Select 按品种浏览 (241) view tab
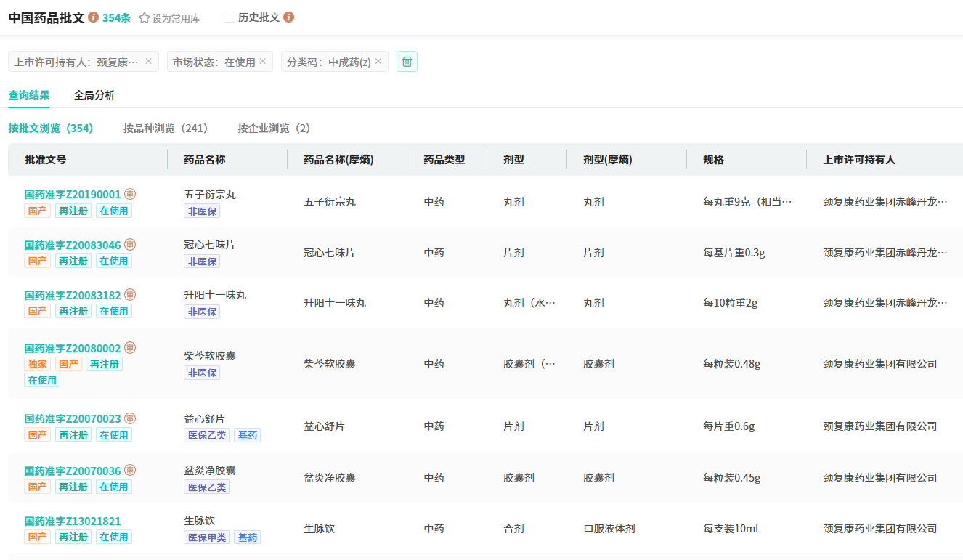The width and height of the screenshot is (963, 560). click(x=166, y=129)
